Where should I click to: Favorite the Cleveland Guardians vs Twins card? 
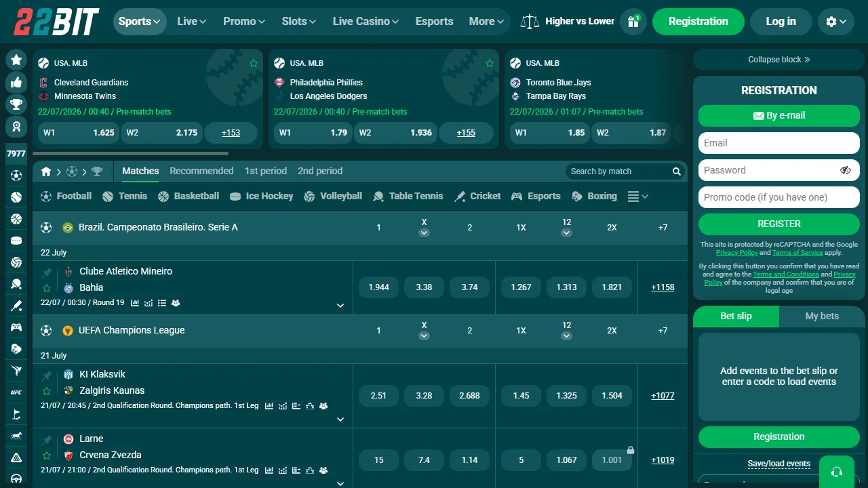tap(254, 63)
